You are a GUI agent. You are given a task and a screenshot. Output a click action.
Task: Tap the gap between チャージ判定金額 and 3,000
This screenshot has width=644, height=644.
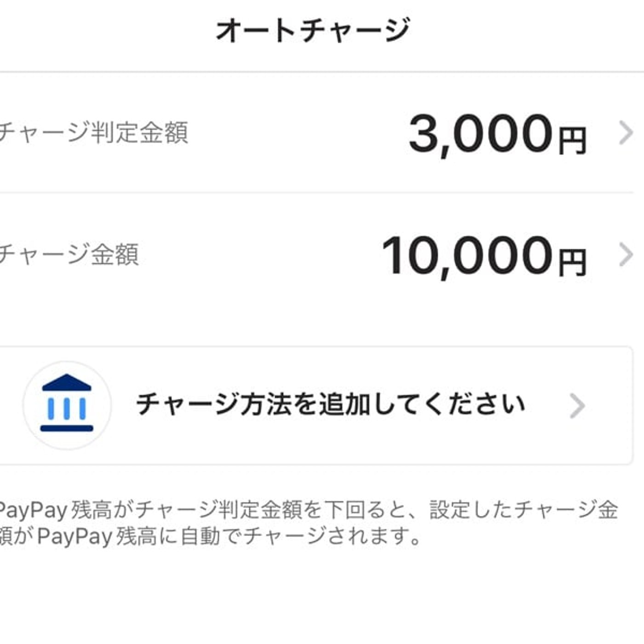click(x=294, y=133)
